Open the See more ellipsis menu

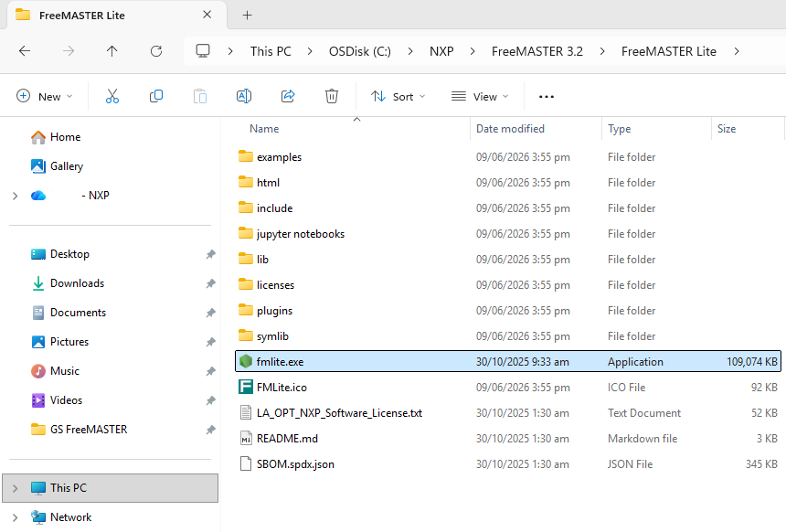pos(547,97)
